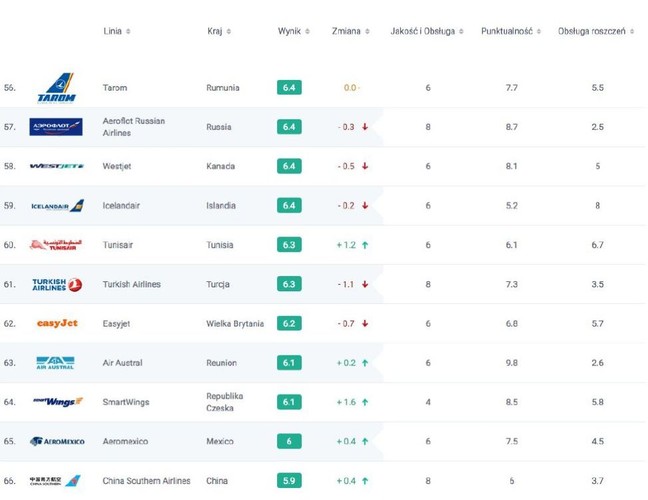Open the Tunisair airline name
Screen dimensions: 648x500
118,245
